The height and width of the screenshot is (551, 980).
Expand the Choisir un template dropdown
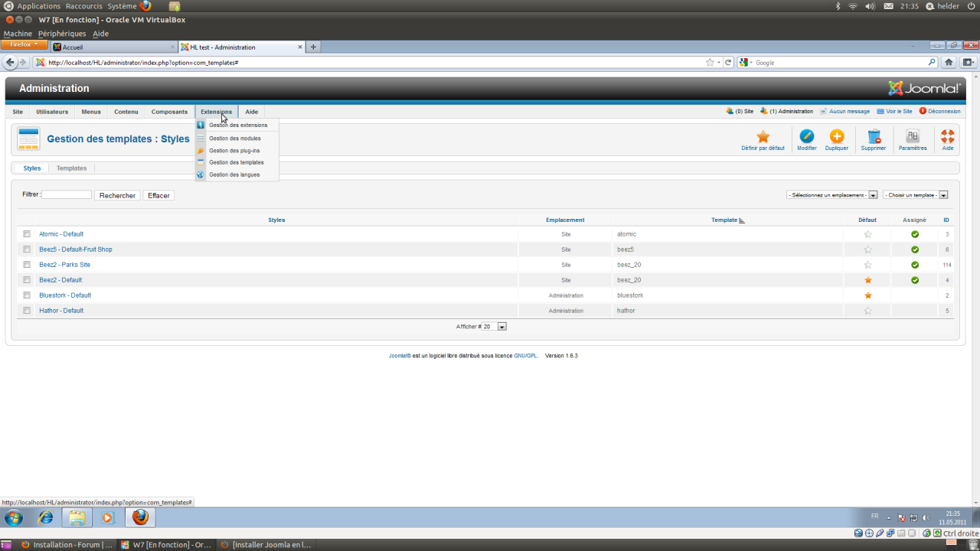[915, 195]
